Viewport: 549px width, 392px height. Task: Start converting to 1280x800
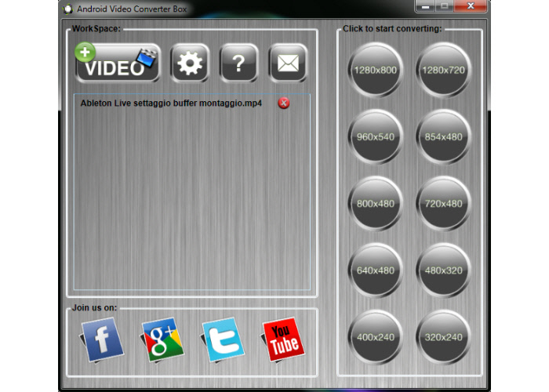coord(375,70)
